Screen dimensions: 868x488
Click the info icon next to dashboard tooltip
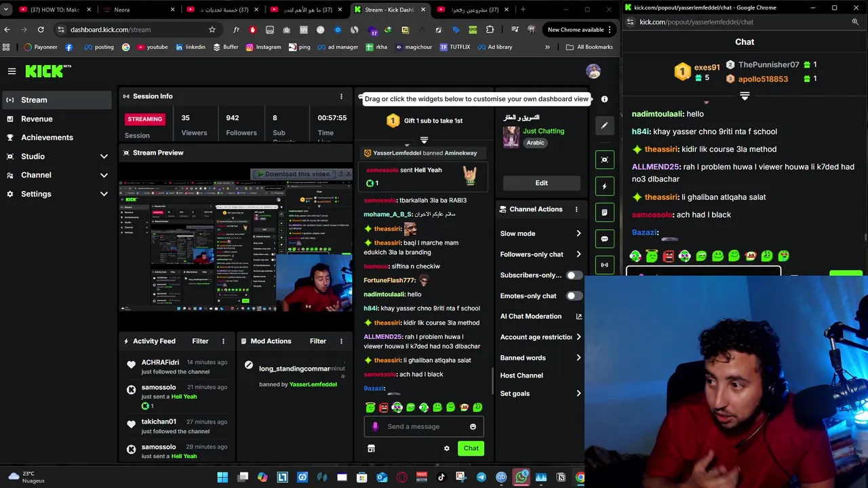tap(604, 99)
